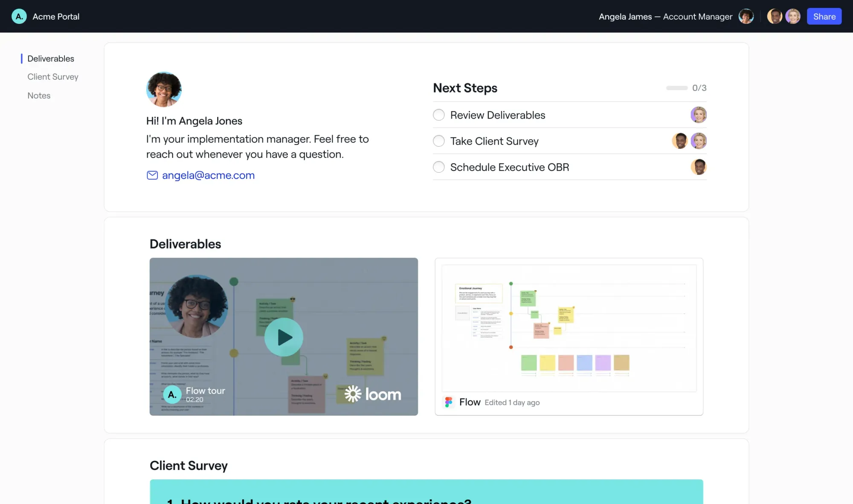853x504 pixels.
Task: Click Angela James — Account Manager text
Action: (665, 16)
